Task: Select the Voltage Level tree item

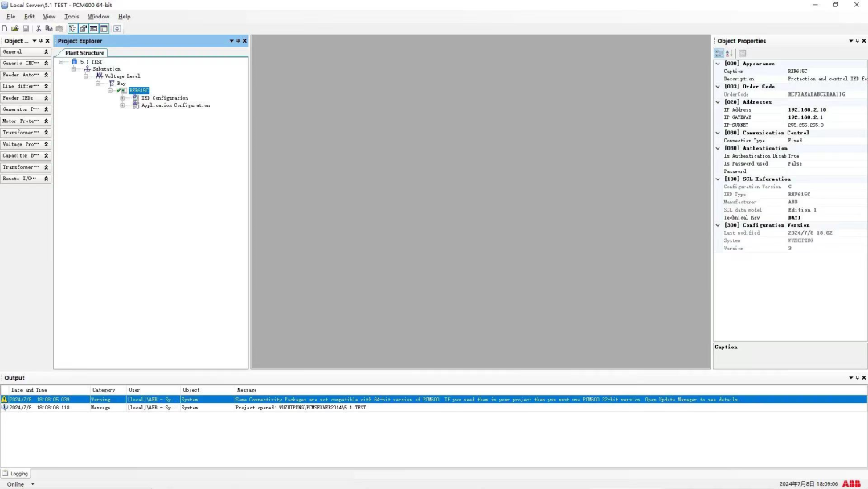Action: pos(122,76)
